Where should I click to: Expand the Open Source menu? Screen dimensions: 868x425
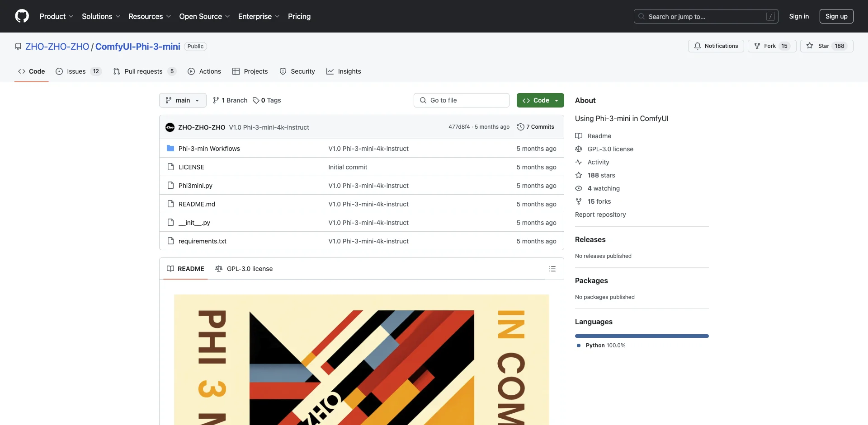coord(204,16)
